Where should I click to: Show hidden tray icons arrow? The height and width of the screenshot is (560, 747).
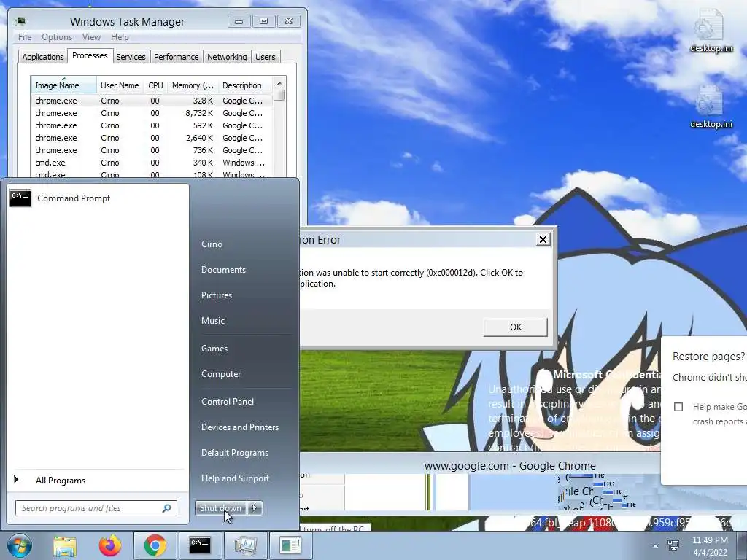coord(656,546)
